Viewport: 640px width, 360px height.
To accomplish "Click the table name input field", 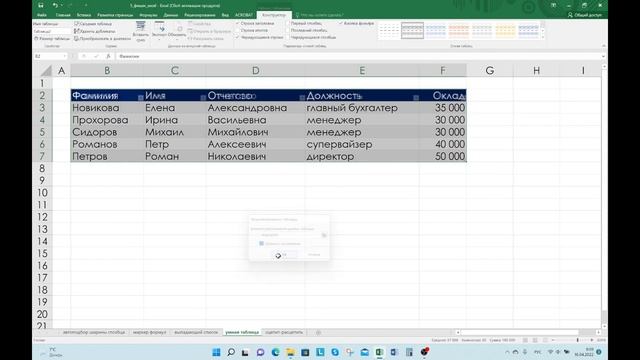I will point(52,31).
